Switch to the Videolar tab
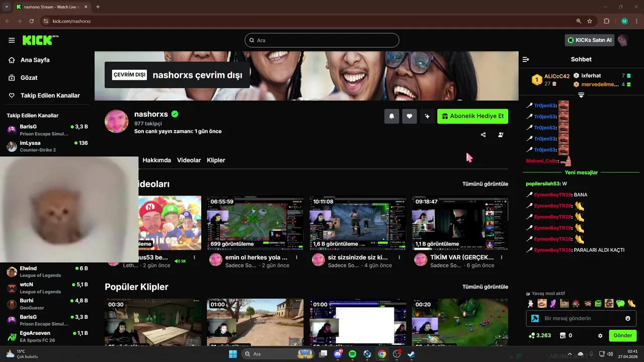Viewport: 644px width, 362px height. pos(189,160)
